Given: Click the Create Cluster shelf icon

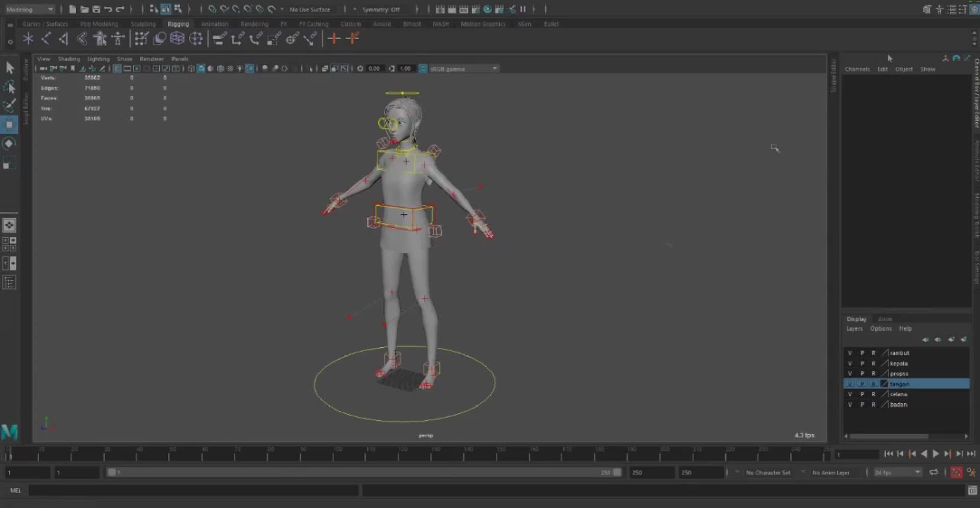Looking at the screenshot, I should tap(196, 38).
